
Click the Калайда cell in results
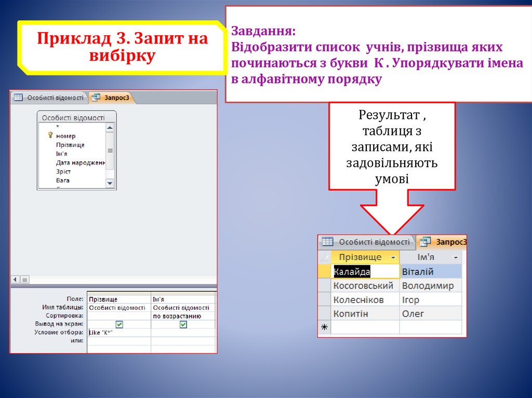365,271
